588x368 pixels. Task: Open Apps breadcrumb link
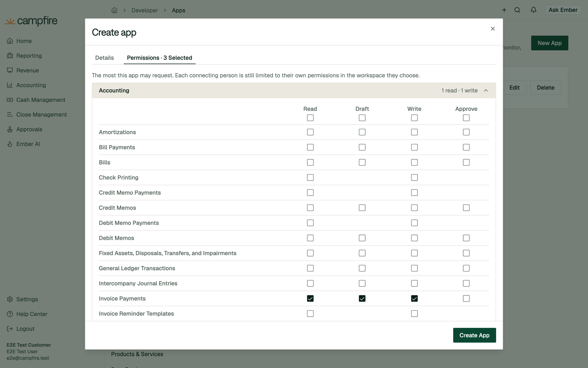178,10
